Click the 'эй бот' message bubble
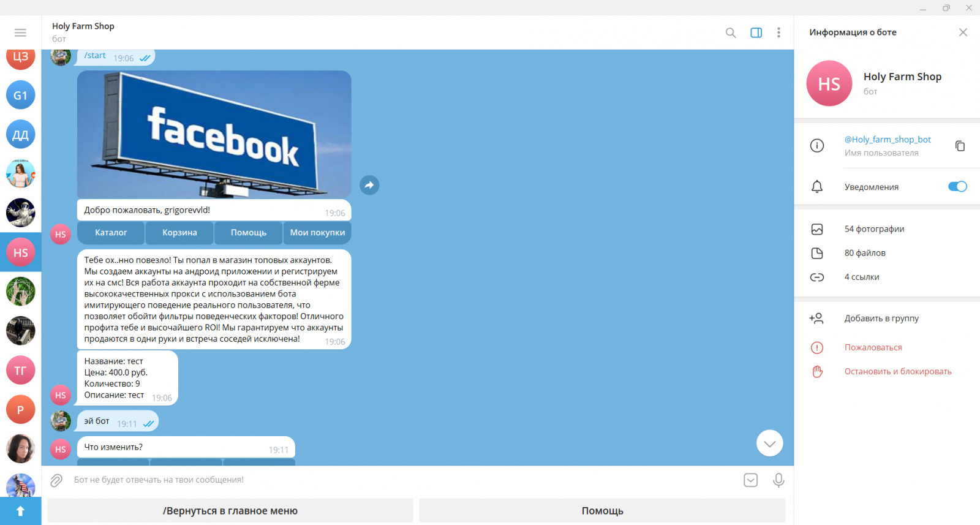Viewport: 980px width, 525px height. [118, 421]
